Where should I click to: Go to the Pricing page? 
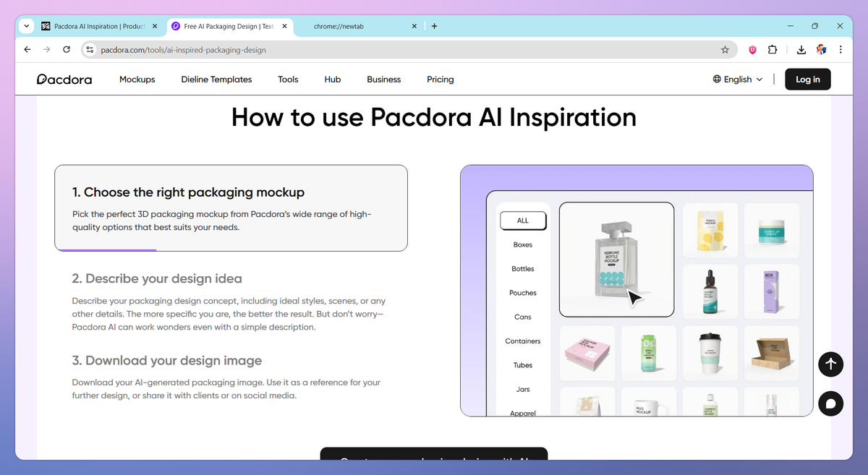441,80
